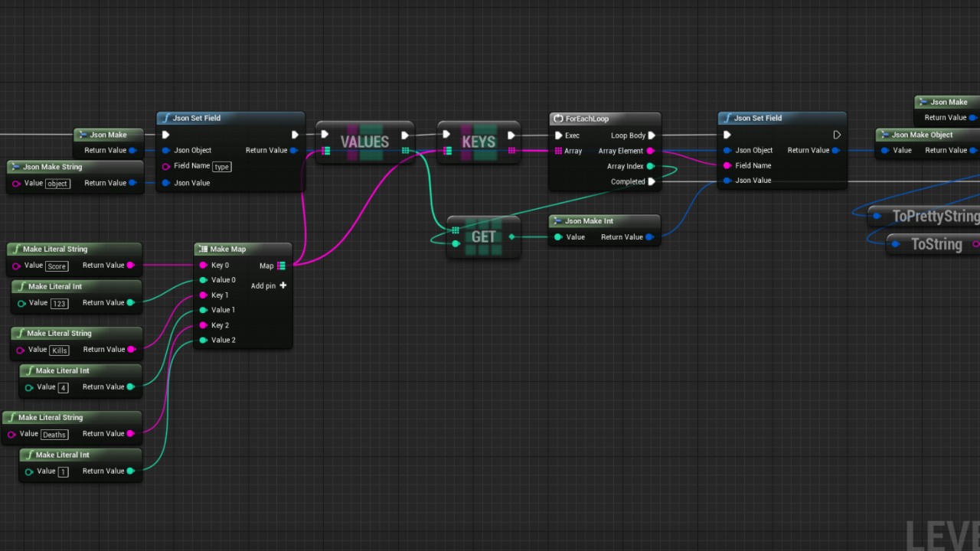Click the Key 0 input pin on Make Map
Screen dimensions: 980x551
pyautogui.click(x=203, y=266)
